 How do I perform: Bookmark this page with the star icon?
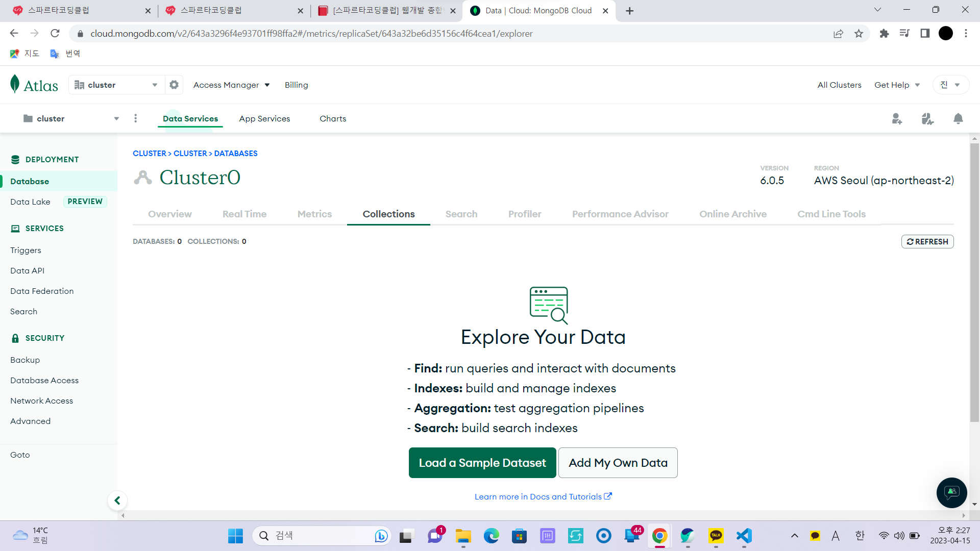(x=859, y=34)
